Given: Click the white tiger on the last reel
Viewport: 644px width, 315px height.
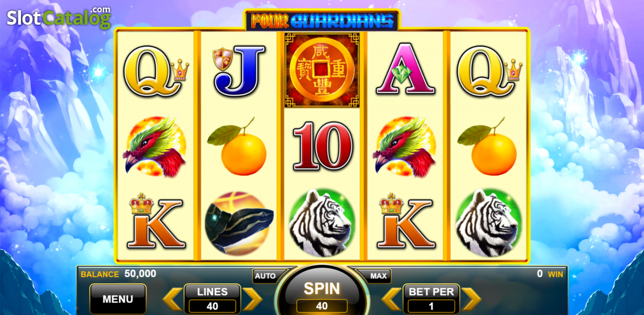Looking at the screenshot, I should (488, 223).
